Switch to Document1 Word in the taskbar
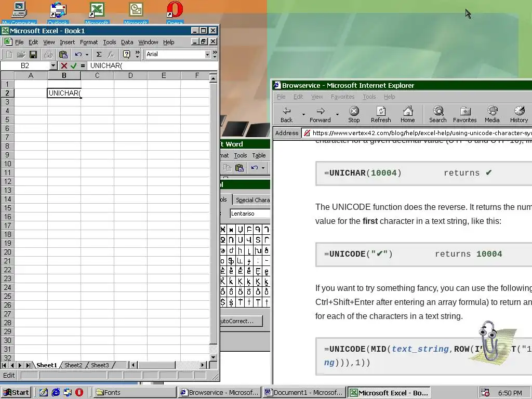The height and width of the screenshot is (399, 532). (x=304, y=393)
